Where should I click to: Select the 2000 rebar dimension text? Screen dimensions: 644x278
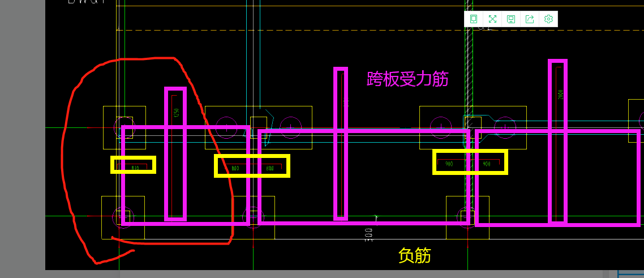point(560,95)
